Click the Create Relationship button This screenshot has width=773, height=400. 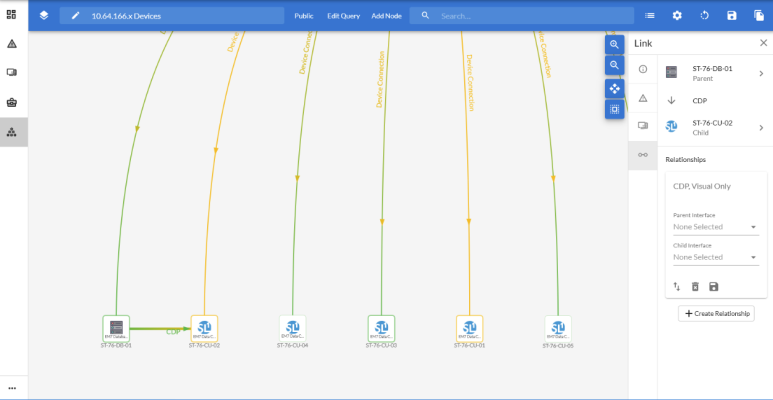(x=716, y=313)
